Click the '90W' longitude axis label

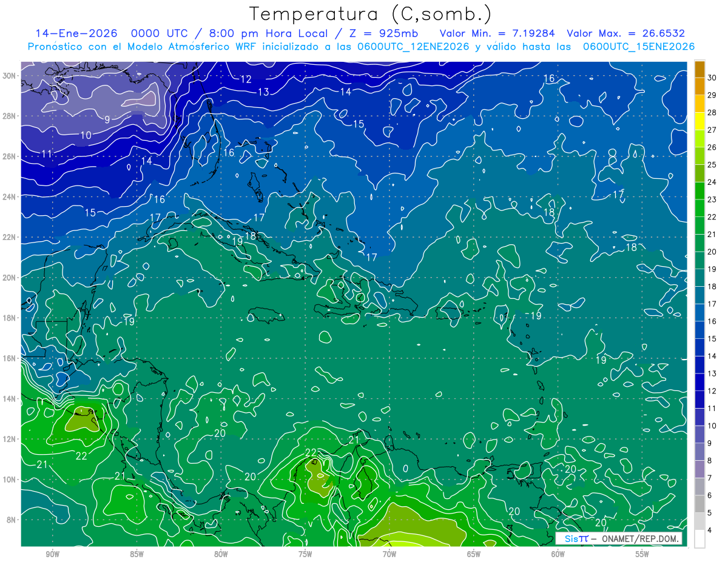click(52, 554)
